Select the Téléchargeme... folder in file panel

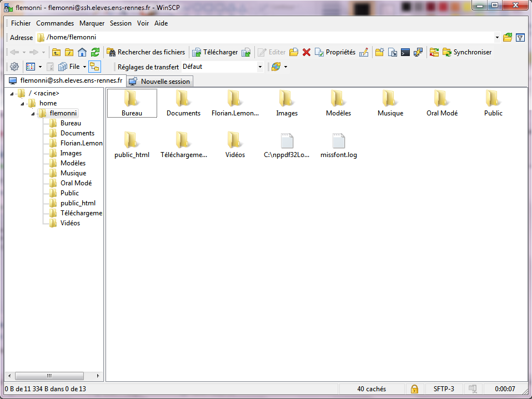click(x=184, y=146)
